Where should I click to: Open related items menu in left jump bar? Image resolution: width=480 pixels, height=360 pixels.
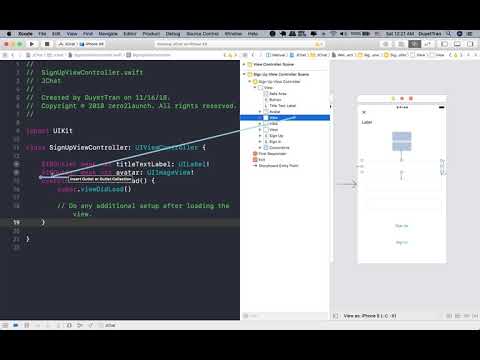click(x=5, y=55)
